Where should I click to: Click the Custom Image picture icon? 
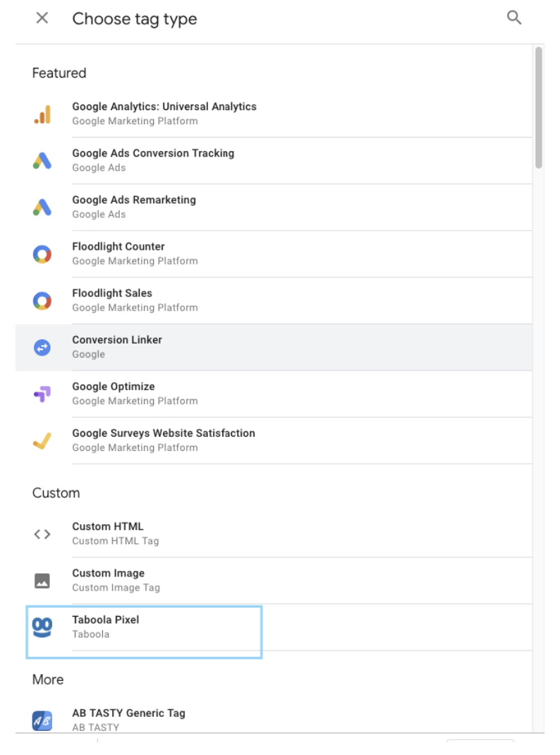pyautogui.click(x=42, y=581)
